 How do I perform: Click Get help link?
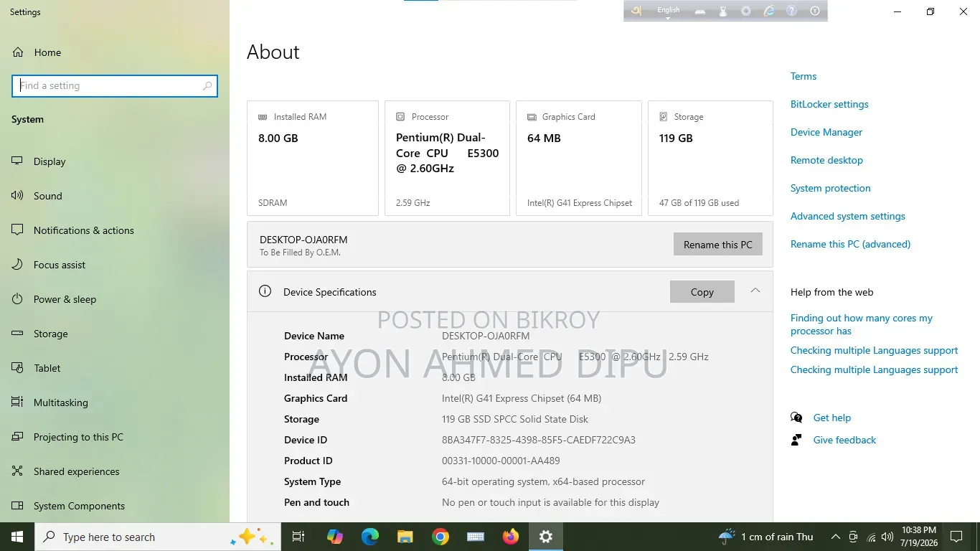[x=831, y=418]
